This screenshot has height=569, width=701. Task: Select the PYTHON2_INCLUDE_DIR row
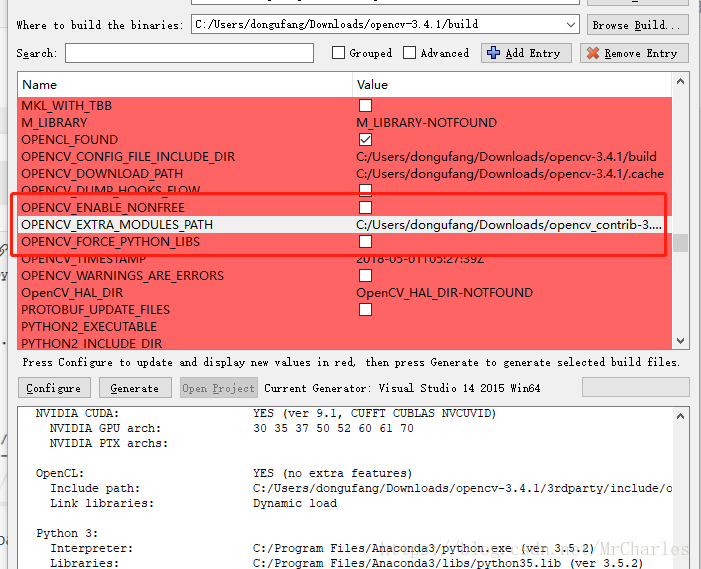coord(345,343)
